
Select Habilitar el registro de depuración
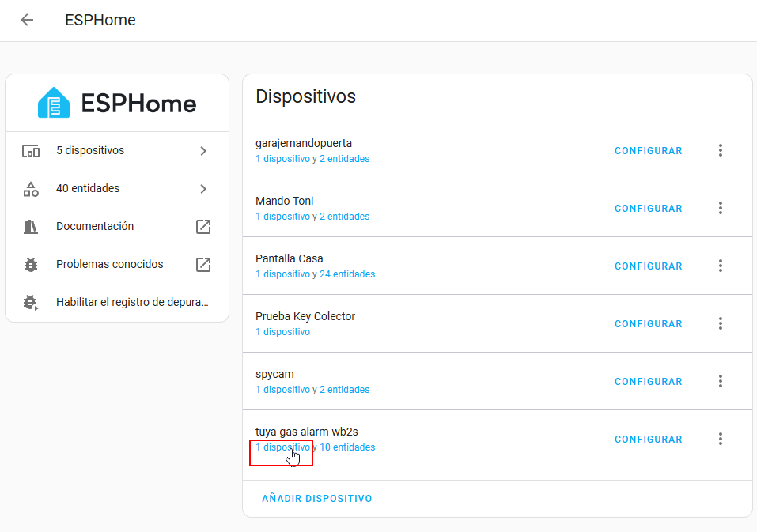pyautogui.click(x=131, y=302)
